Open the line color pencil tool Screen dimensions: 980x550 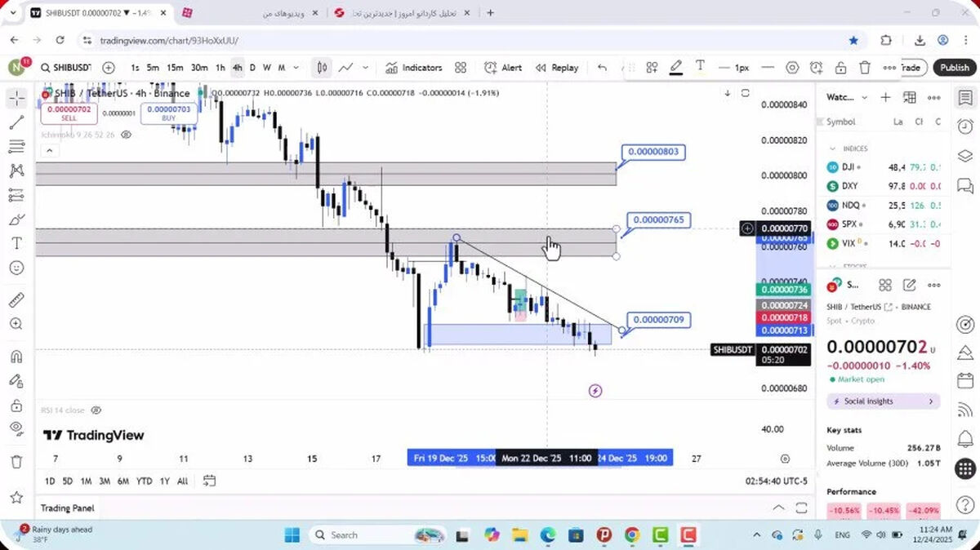tap(676, 68)
